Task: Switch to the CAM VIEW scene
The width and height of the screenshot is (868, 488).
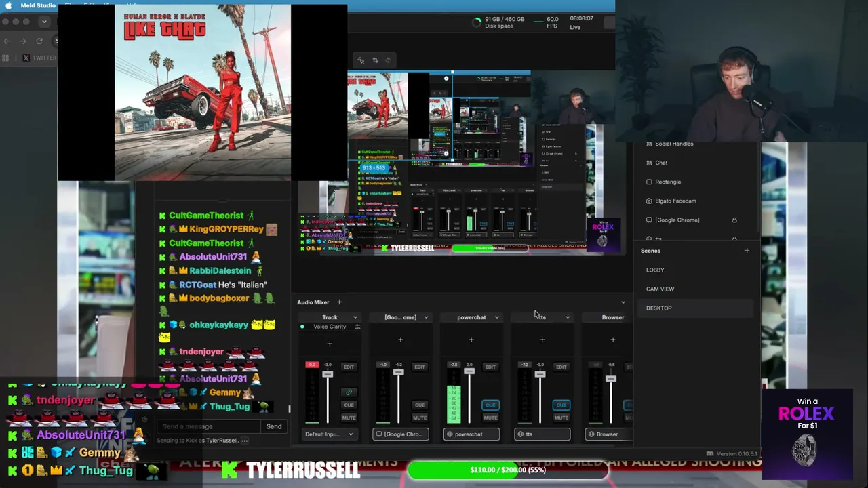Action: (694, 289)
